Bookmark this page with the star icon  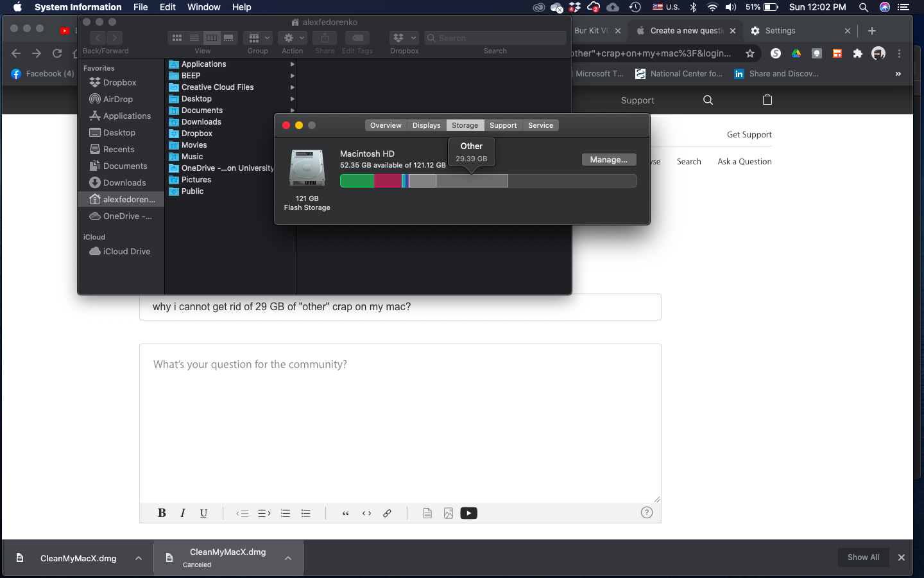pos(750,53)
